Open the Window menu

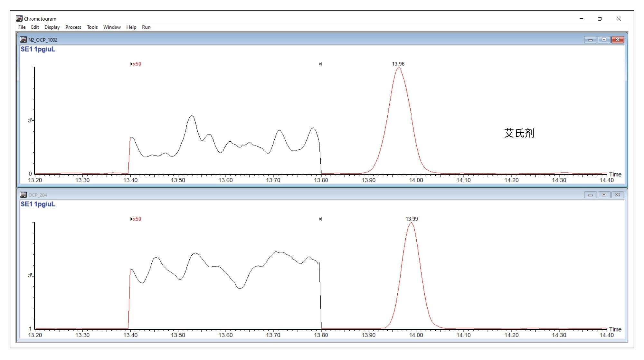pyautogui.click(x=112, y=27)
